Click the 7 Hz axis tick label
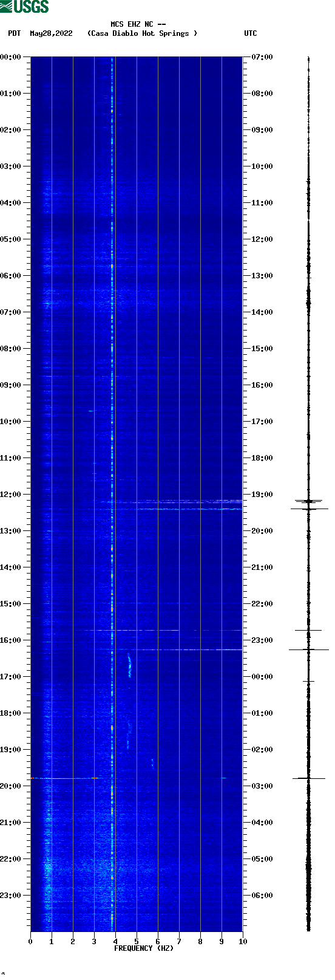Image resolution: width=335 pixels, height=980 pixels. [x=179, y=942]
